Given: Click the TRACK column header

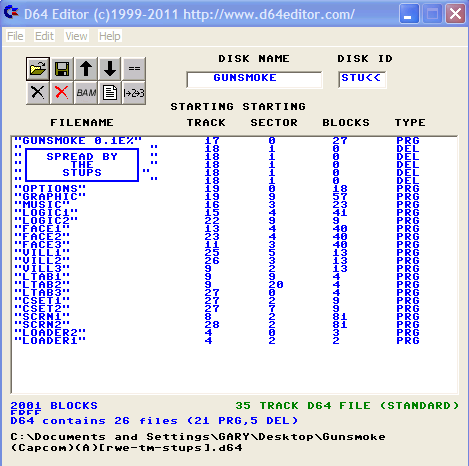Looking at the screenshot, I should click(206, 123).
